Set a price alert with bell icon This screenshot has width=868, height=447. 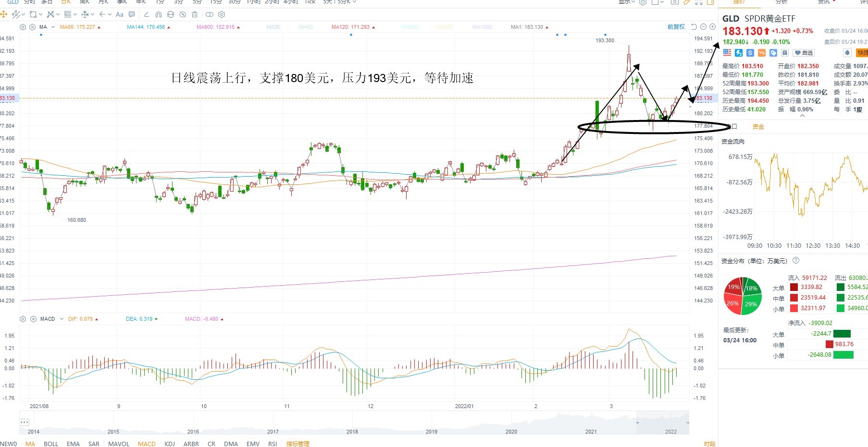pos(847,53)
